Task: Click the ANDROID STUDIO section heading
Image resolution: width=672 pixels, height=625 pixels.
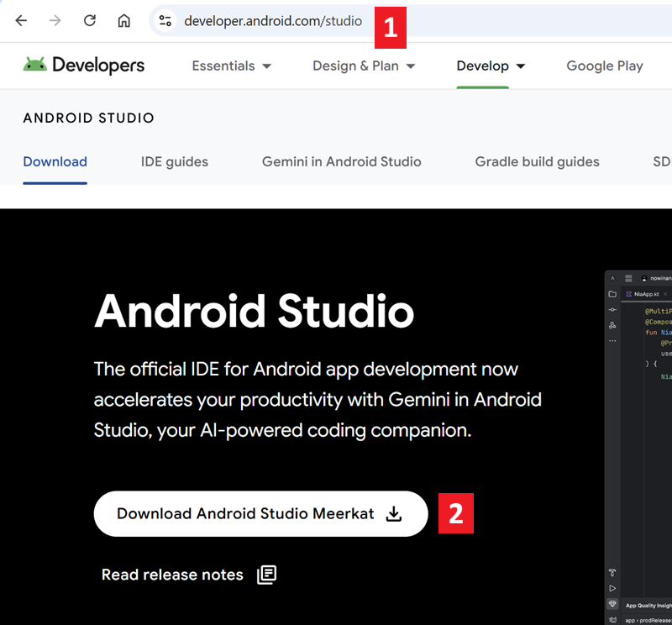Action: [89, 118]
